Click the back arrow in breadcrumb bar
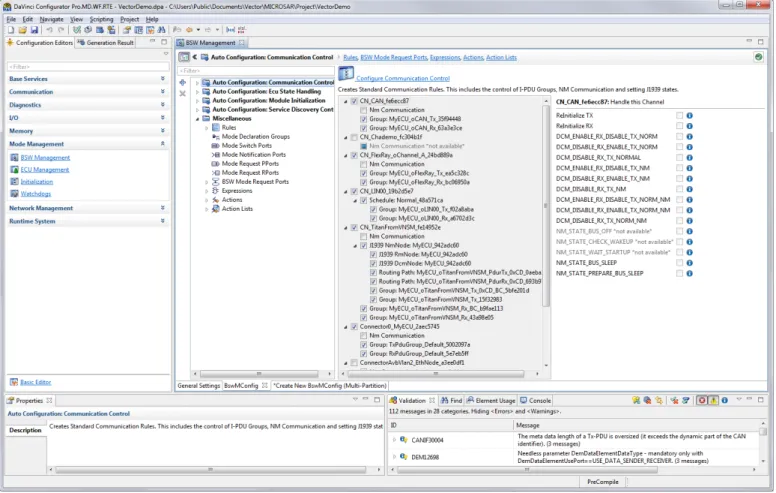 click(x=195, y=57)
